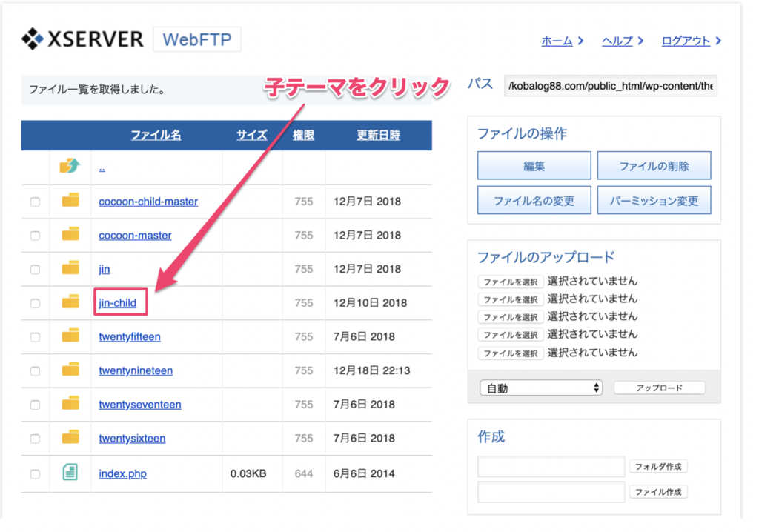The height and width of the screenshot is (532, 759).
Task: Click the 6月6日 2014 date cell
Action: 364,473
